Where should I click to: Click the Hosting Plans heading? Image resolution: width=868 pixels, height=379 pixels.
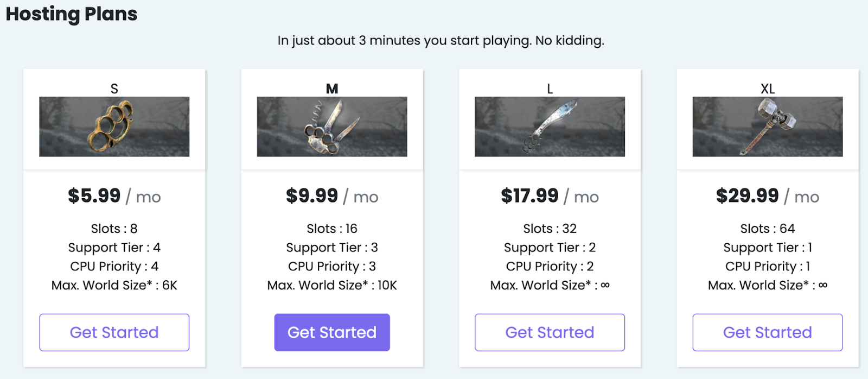tap(72, 14)
